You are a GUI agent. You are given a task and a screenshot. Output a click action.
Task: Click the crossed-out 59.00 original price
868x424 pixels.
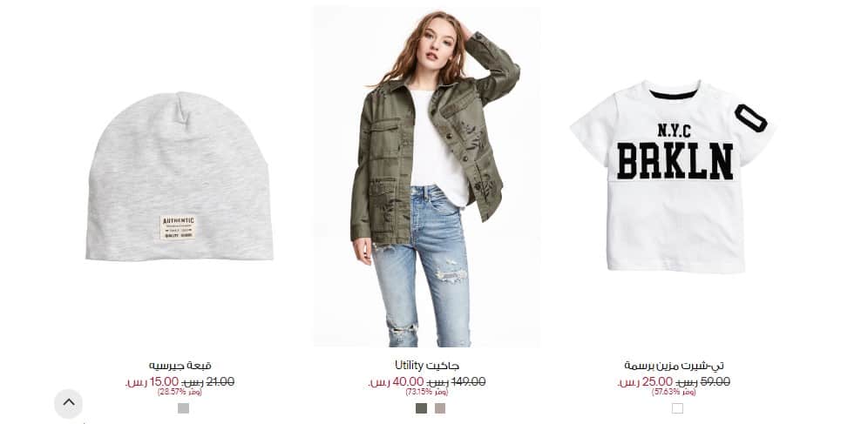pos(703,382)
